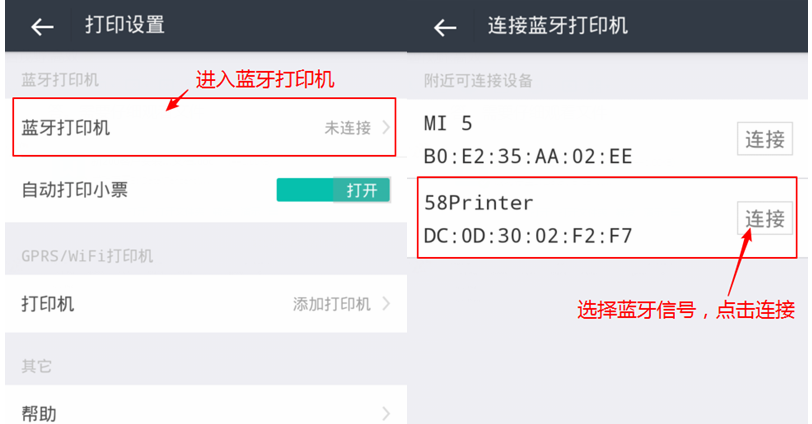Screen dimensions: 812x424
Task: Toggle the 自动打印小票 switch
Action: click(333, 190)
